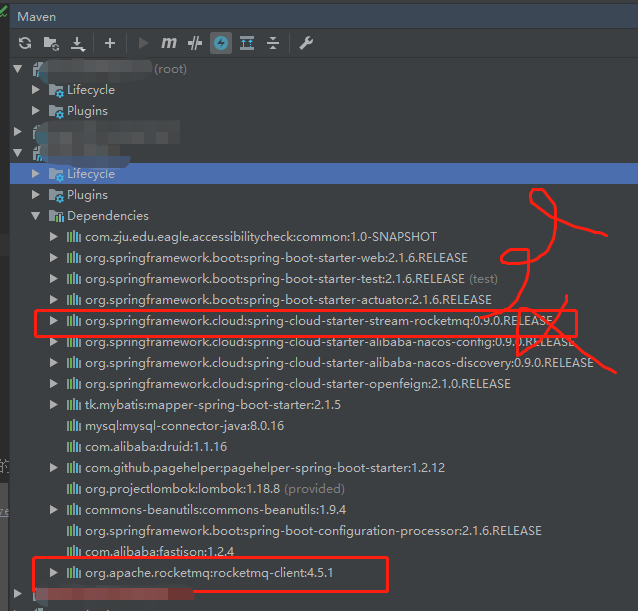Toggle Skip Tests mode icon

[194, 43]
